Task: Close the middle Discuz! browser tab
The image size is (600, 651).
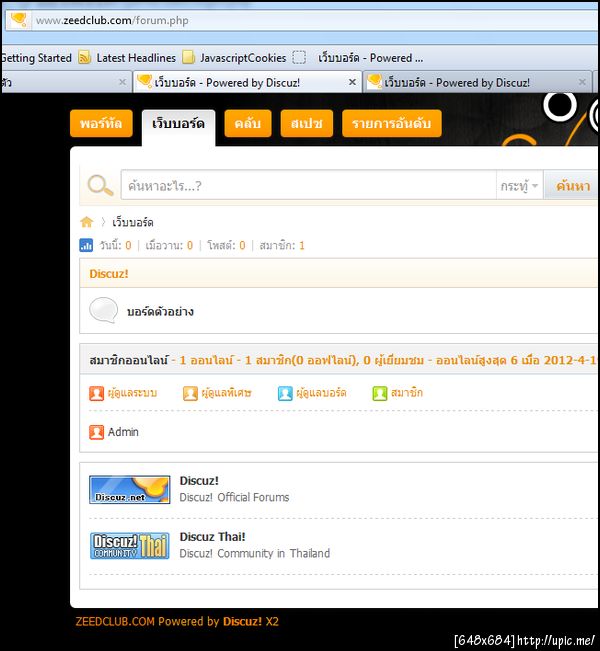Action: point(352,82)
